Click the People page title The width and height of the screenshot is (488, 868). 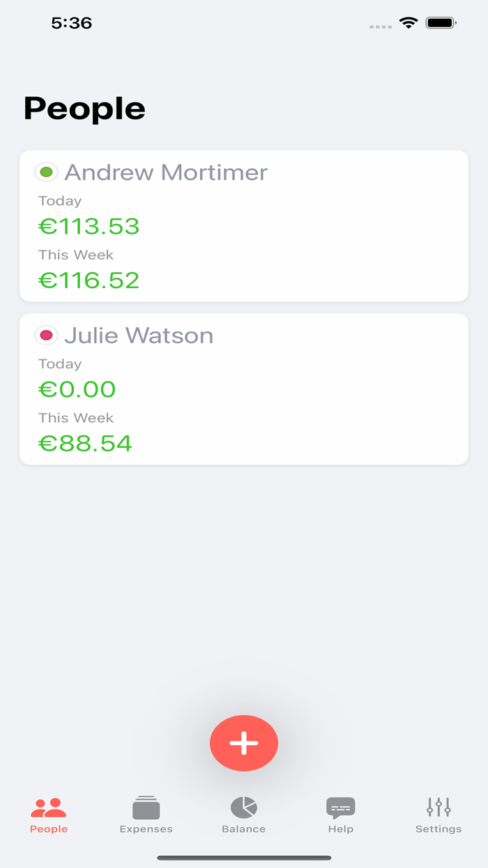click(84, 109)
